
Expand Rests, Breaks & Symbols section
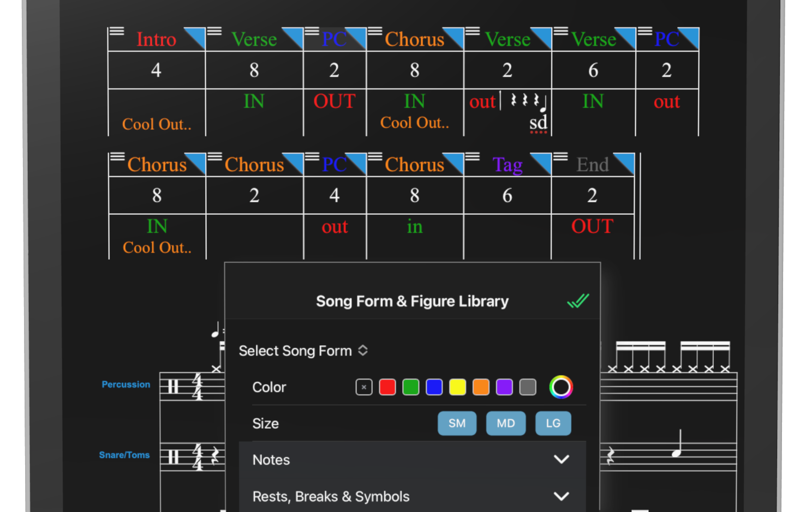pyautogui.click(x=561, y=496)
